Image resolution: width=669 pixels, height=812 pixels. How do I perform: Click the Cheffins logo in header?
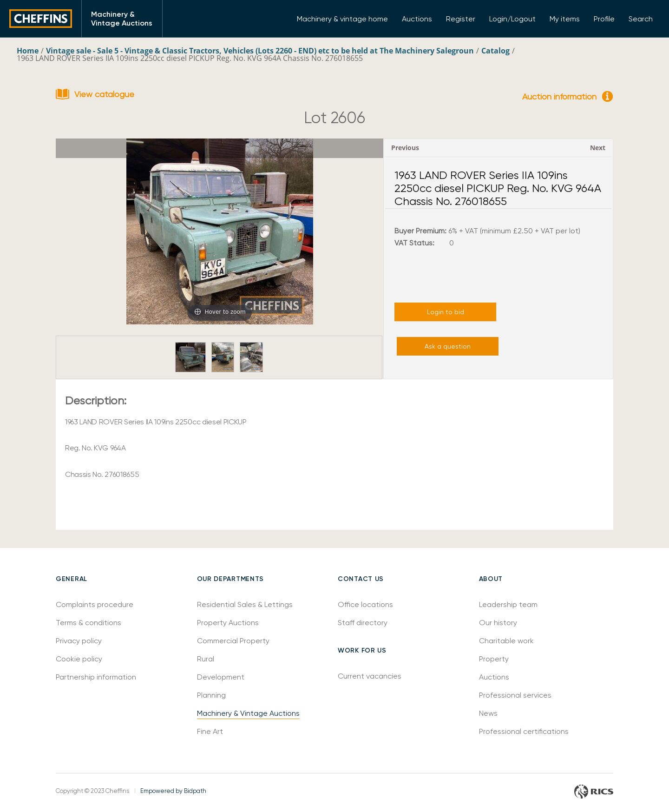(40, 19)
